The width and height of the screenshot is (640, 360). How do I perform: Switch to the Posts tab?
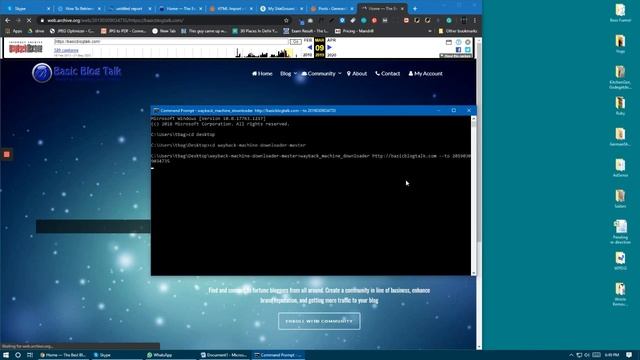click(331, 8)
